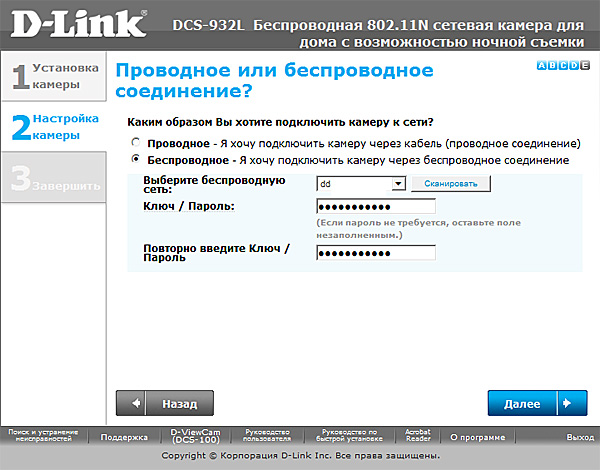Go to step 1 Установка камеры
The height and width of the screenshot is (470, 600).
53,77
